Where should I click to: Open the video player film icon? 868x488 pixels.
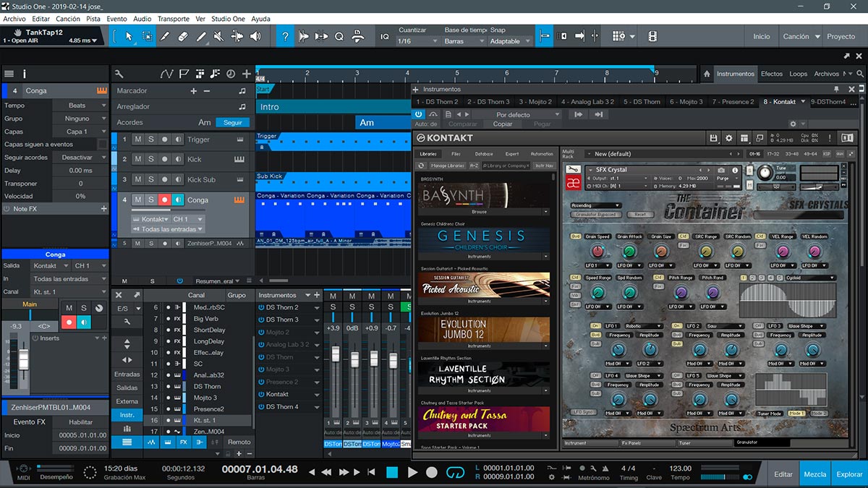tap(652, 36)
